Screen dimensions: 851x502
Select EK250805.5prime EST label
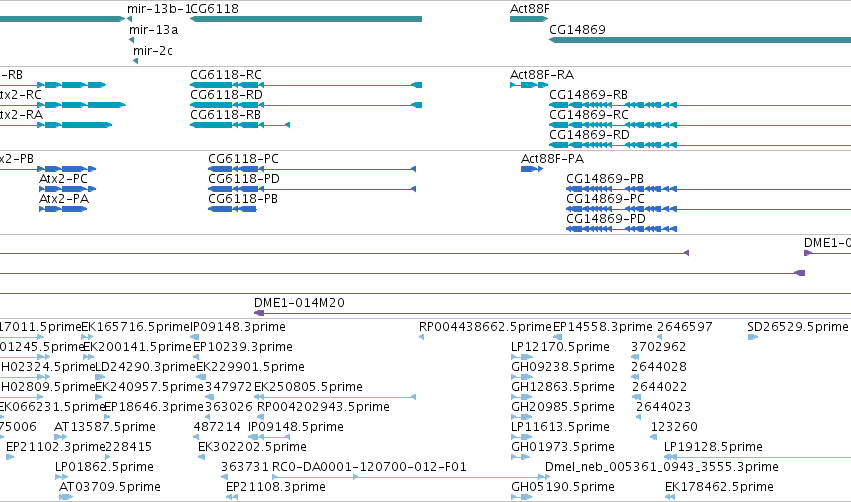(308, 387)
